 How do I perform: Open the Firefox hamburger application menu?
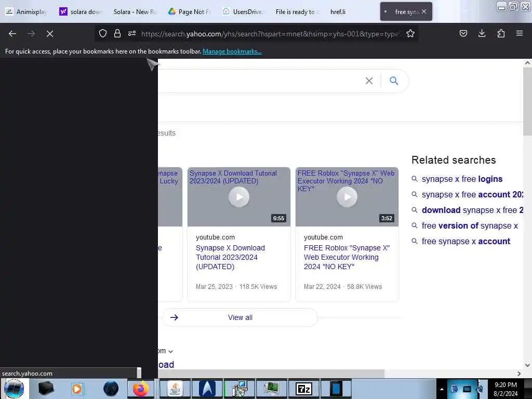[520, 33]
